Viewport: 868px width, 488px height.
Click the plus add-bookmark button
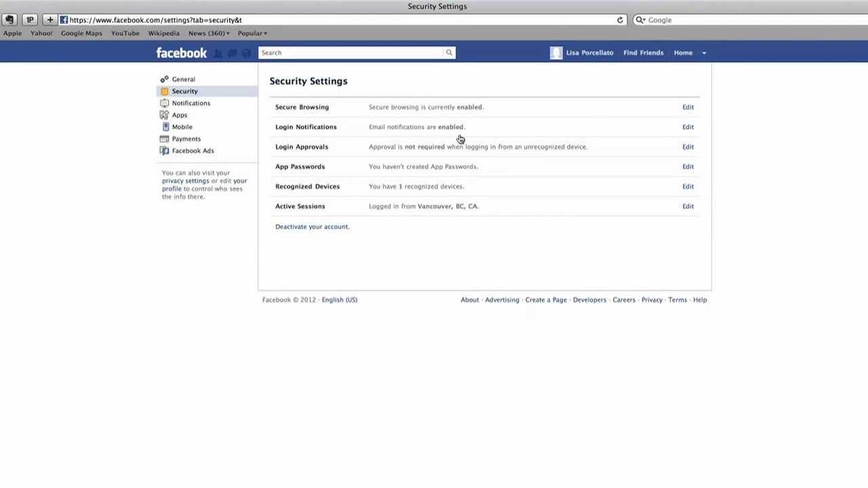(50, 20)
